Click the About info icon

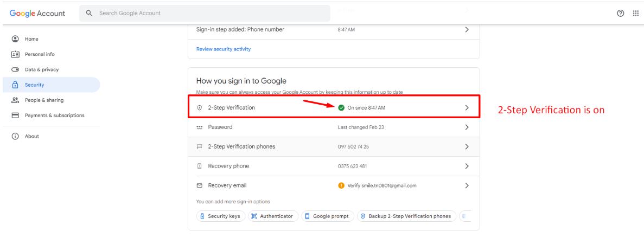coord(15,137)
